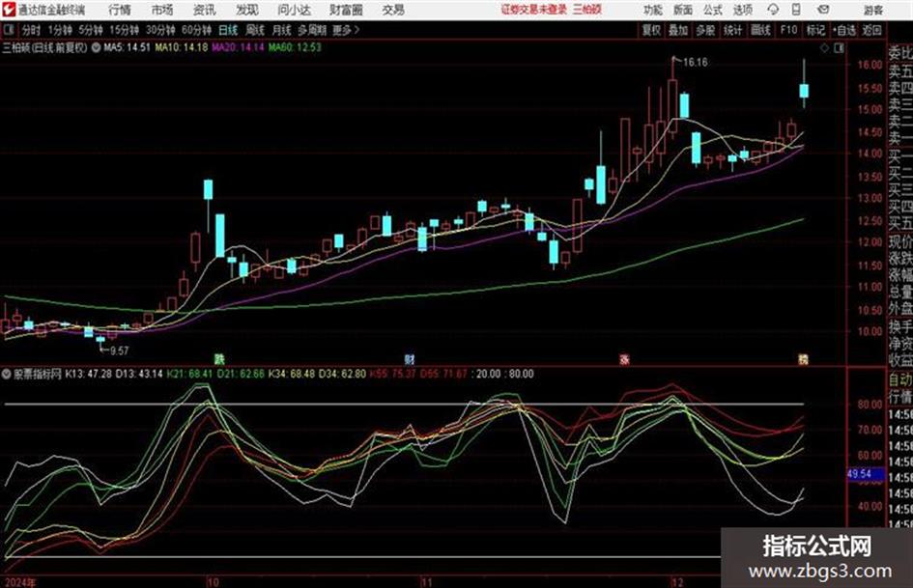The height and width of the screenshot is (588, 913).
Task: Click the 返回 back button
Action: (872, 30)
